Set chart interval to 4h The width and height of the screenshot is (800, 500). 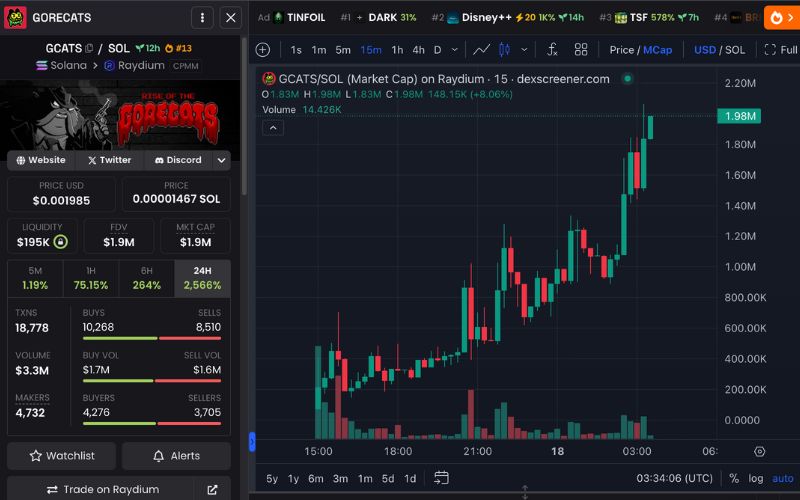pyautogui.click(x=418, y=50)
